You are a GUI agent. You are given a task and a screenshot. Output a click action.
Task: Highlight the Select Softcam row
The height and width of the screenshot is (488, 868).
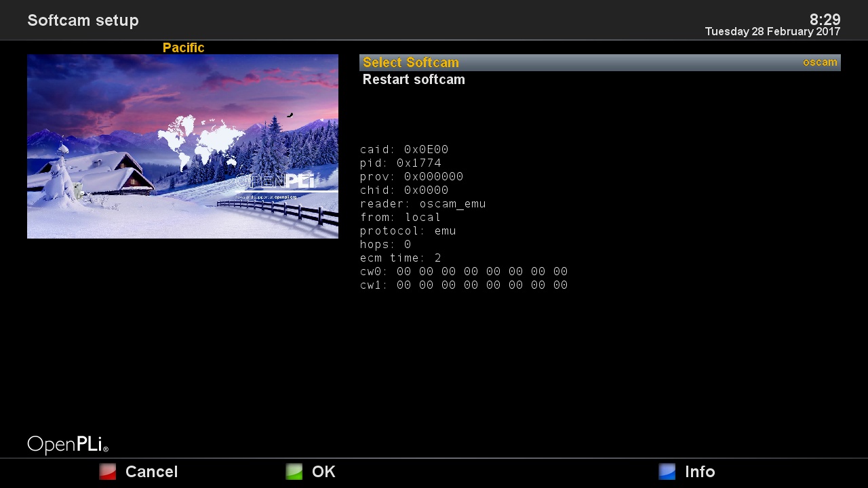point(600,62)
